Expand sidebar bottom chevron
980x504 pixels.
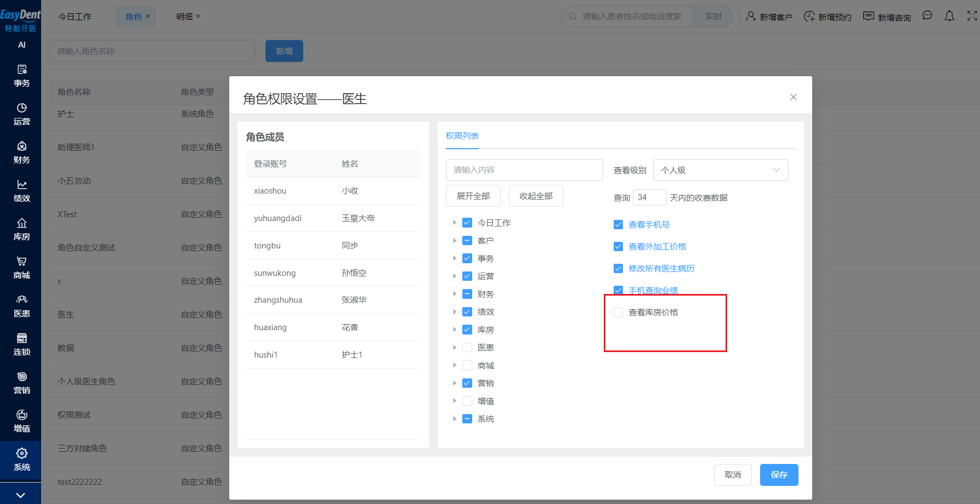pos(20,495)
